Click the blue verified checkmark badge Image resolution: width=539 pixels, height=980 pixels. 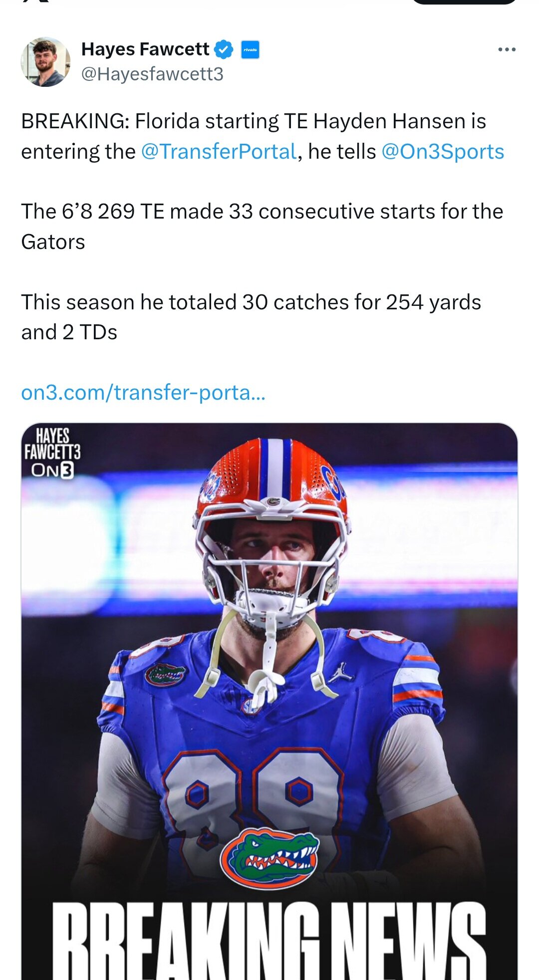(224, 49)
